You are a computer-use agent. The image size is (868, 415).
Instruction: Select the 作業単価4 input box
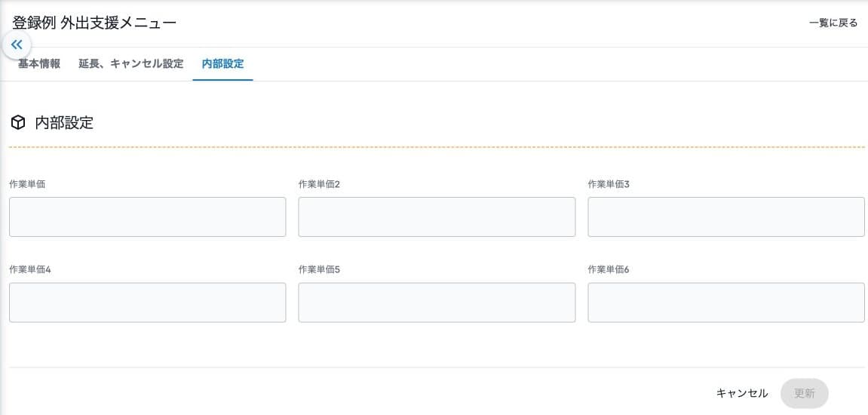pyautogui.click(x=148, y=303)
